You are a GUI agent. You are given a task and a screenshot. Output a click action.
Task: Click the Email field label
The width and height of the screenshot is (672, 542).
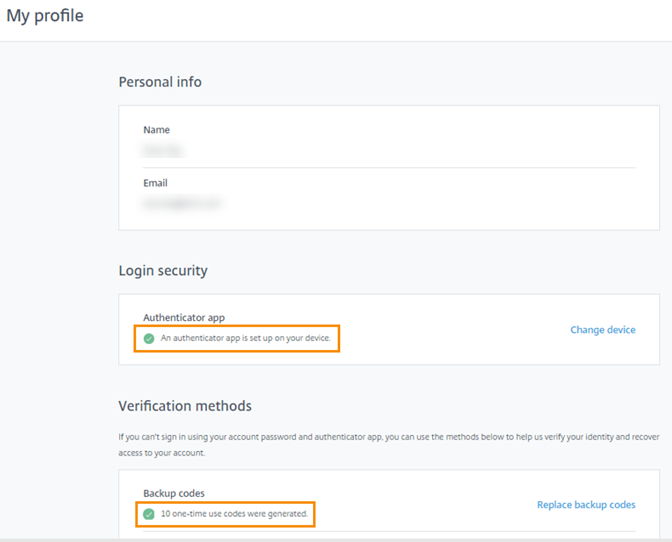(155, 183)
